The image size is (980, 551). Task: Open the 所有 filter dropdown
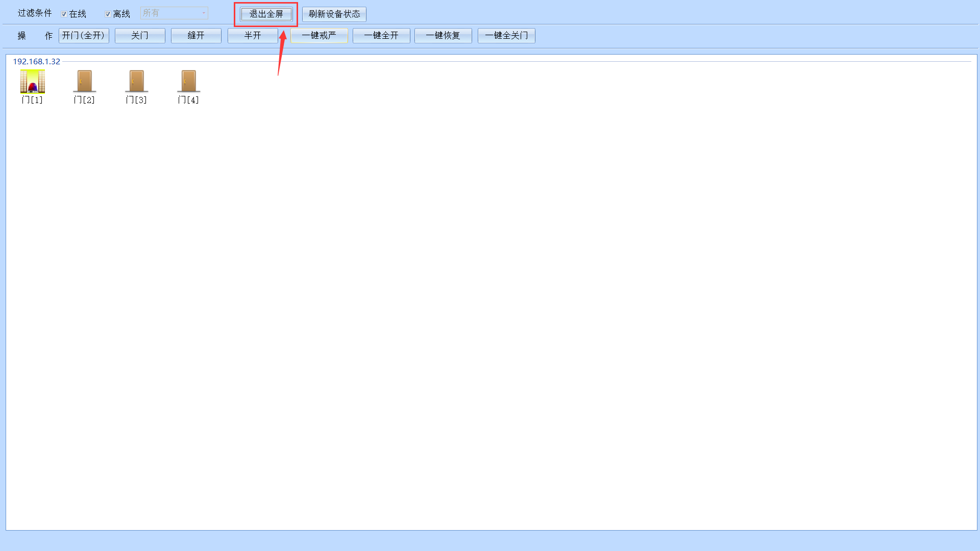[174, 13]
